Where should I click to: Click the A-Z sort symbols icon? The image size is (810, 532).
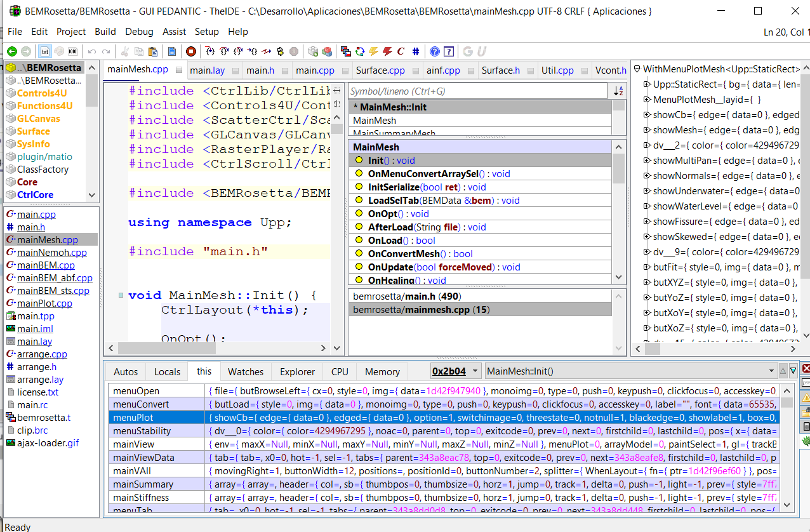pos(618,91)
